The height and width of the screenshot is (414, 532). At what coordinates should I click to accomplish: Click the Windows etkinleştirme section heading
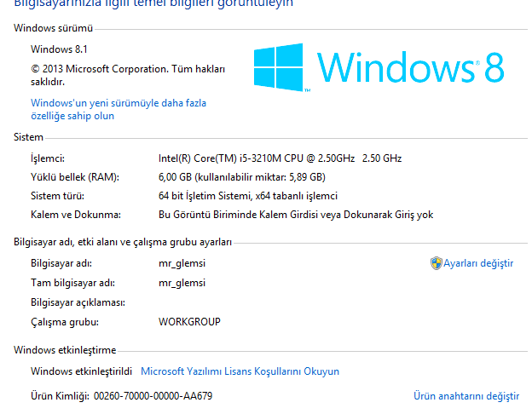pyautogui.click(x=65, y=350)
